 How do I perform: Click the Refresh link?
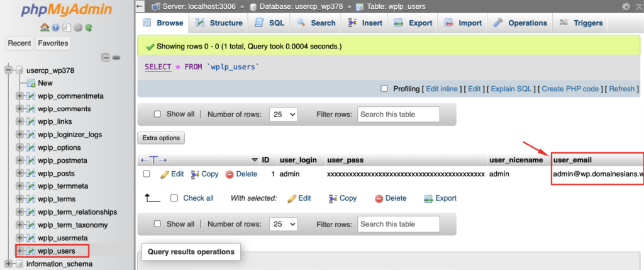click(x=621, y=89)
